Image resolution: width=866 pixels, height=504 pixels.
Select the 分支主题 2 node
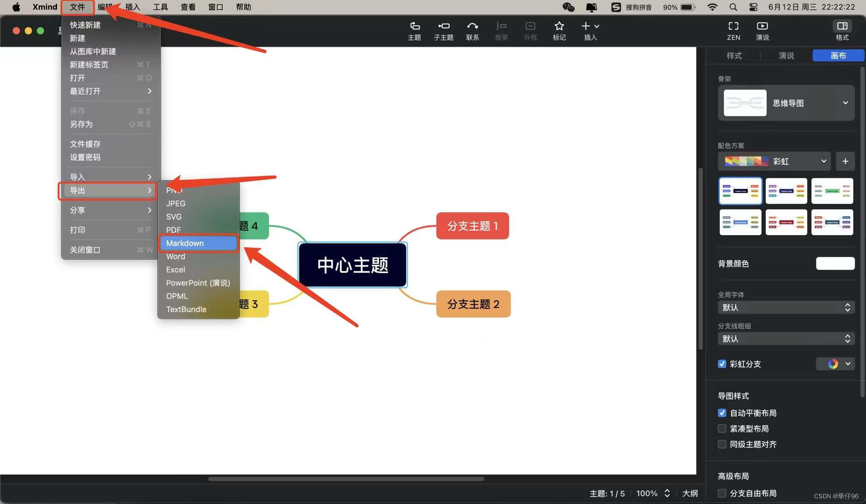[473, 304]
